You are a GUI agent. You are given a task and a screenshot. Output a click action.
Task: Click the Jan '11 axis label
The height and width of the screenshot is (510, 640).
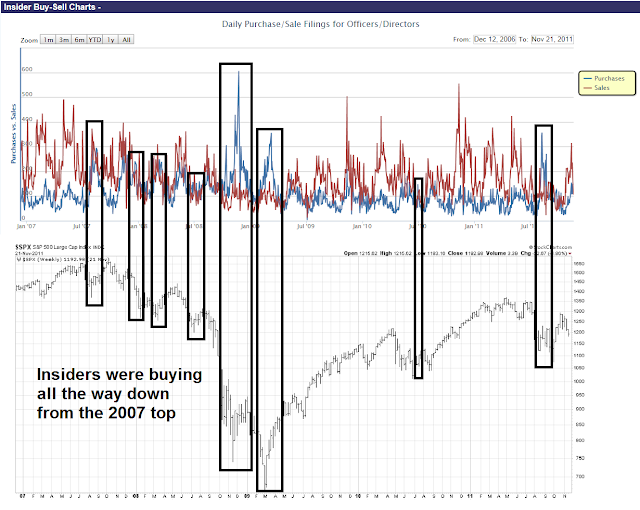pos(473,226)
